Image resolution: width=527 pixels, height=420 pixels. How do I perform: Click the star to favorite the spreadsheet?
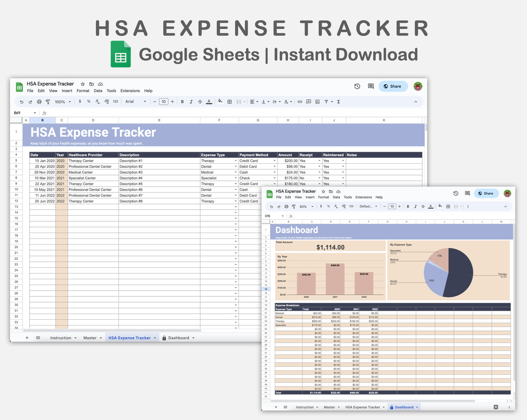[x=83, y=84]
